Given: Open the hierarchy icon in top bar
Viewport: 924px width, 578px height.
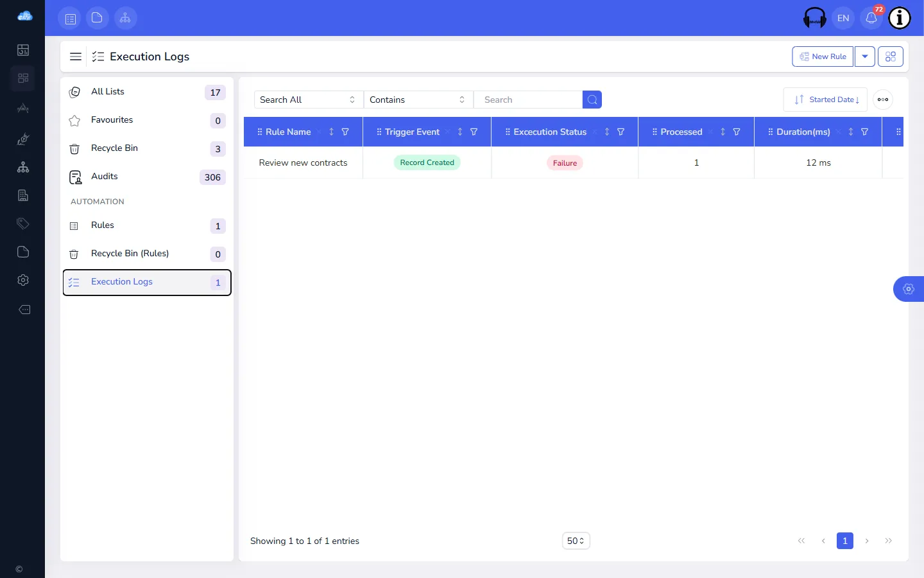Looking at the screenshot, I should coord(126,18).
